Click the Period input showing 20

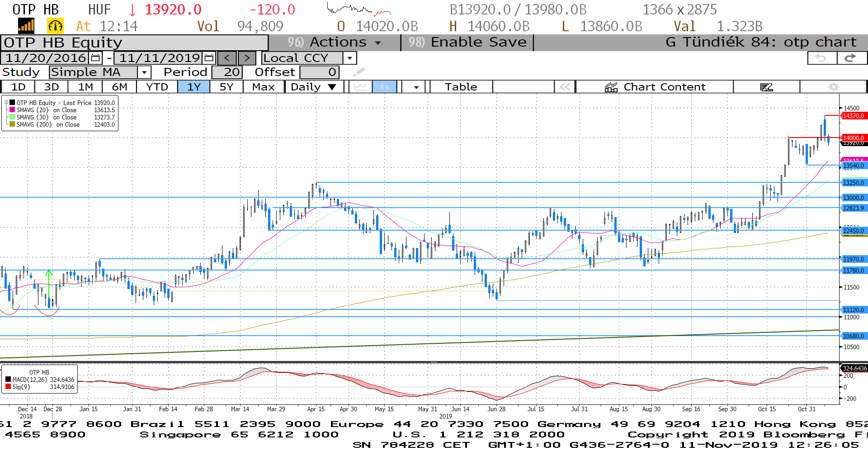[227, 72]
